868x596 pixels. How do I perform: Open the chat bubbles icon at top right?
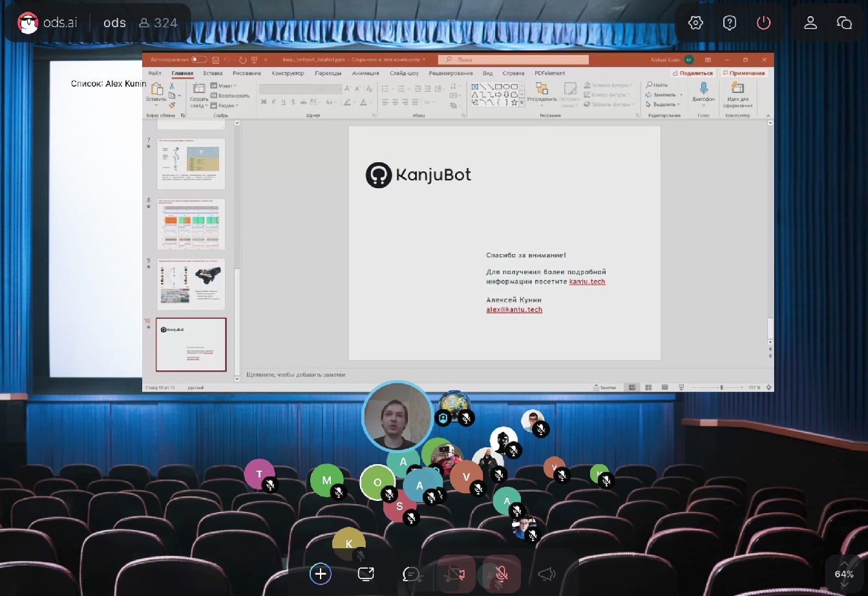tap(844, 23)
